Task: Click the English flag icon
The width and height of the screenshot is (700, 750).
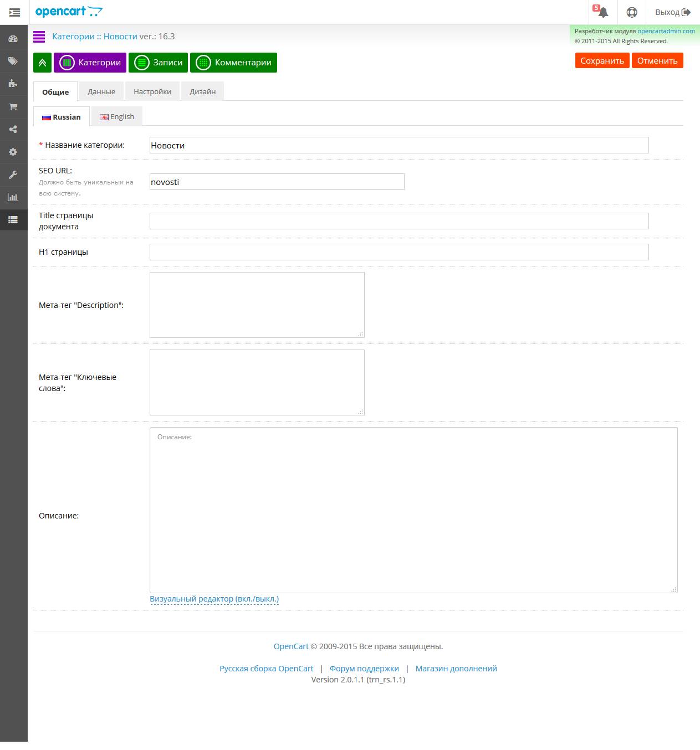Action: point(104,117)
